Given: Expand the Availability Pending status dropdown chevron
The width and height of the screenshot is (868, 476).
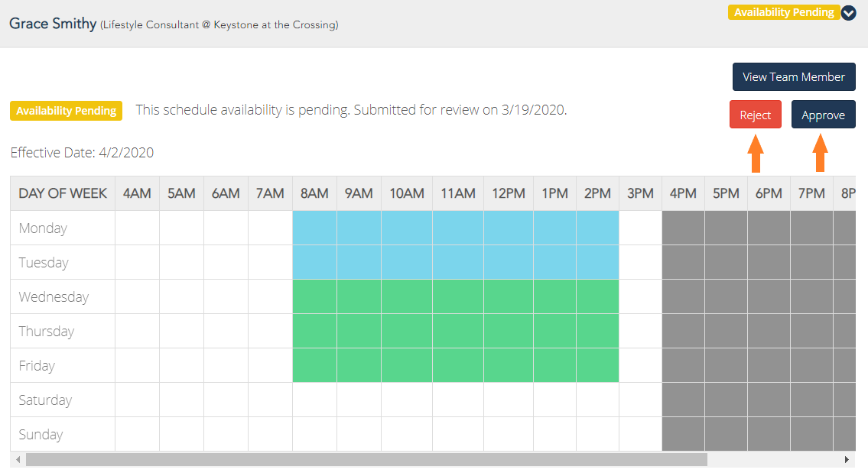Looking at the screenshot, I should coord(848,13).
